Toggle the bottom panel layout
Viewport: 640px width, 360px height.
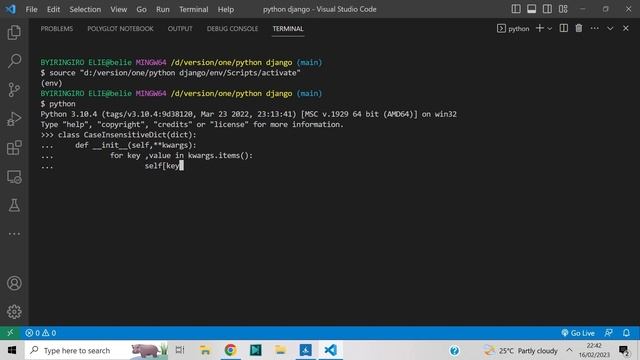pyautogui.click(x=531, y=9)
